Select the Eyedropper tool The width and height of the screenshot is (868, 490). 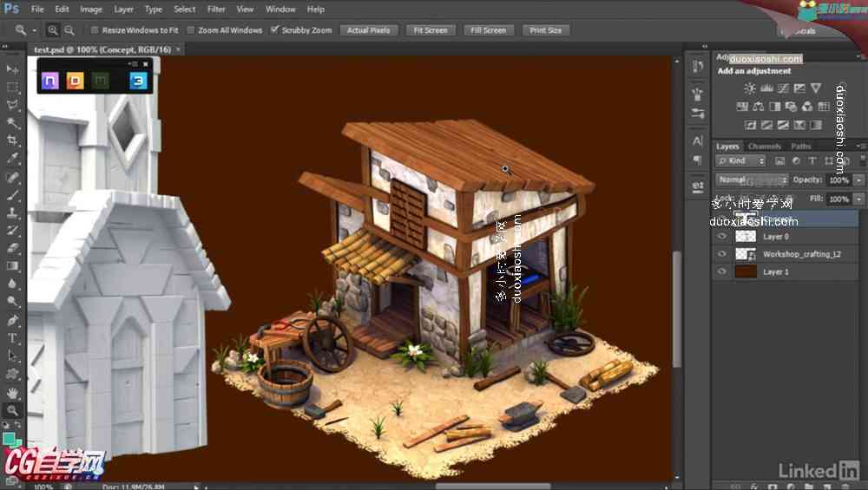tap(12, 159)
